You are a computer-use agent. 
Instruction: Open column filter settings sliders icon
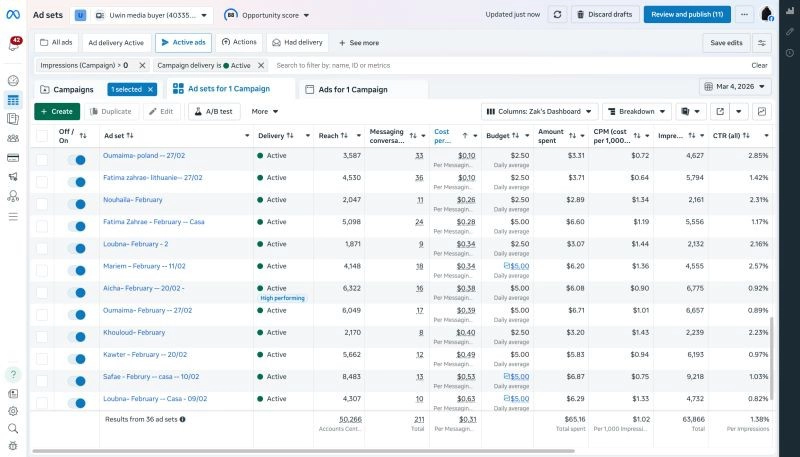tap(762, 43)
